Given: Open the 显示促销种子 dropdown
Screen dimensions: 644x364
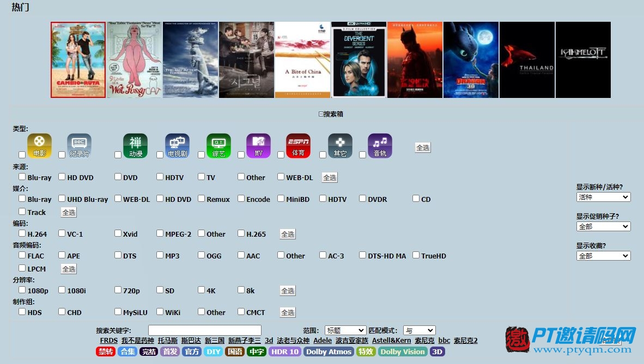Looking at the screenshot, I should click(x=603, y=226).
